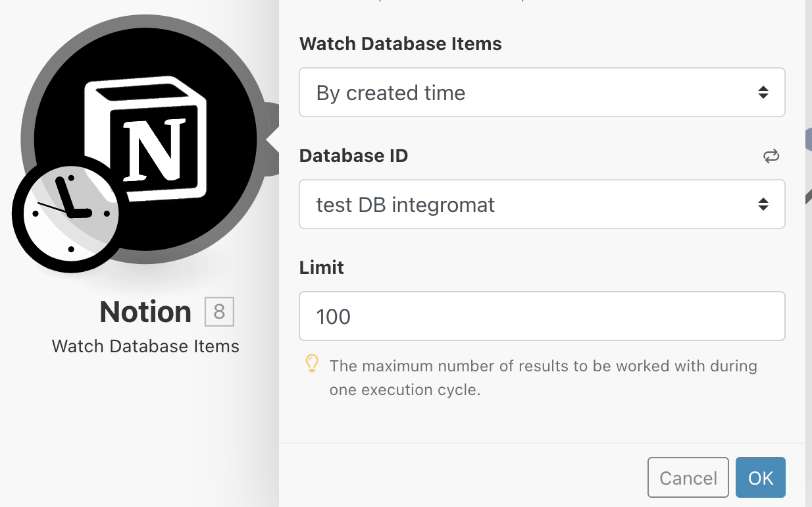Click the Watch Database Items caption below Notion
Viewport: 812px width, 507px height.
145,346
